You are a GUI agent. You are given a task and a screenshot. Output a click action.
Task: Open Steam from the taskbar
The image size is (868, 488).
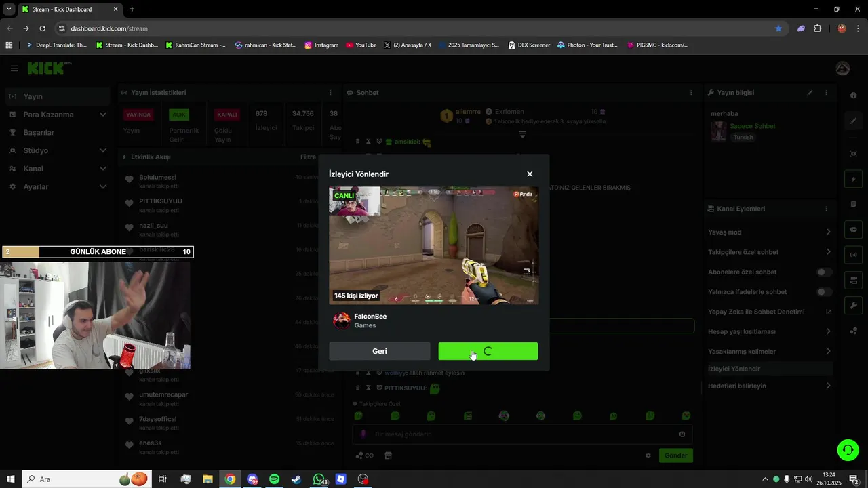(x=296, y=479)
